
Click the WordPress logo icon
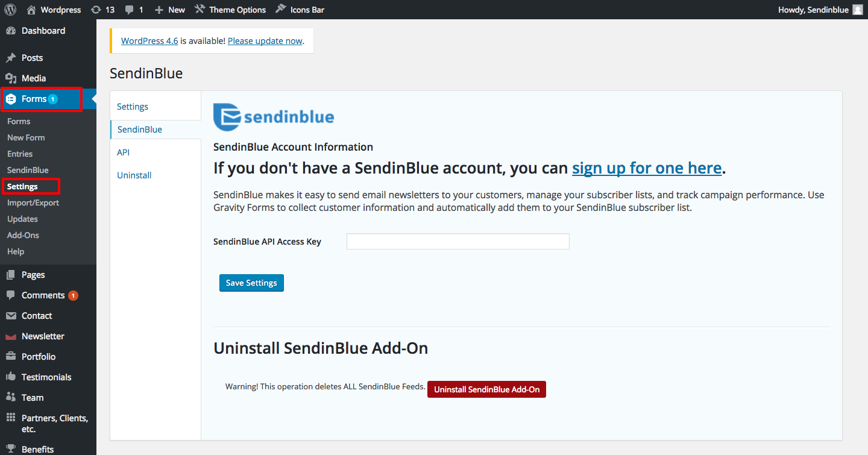10,10
